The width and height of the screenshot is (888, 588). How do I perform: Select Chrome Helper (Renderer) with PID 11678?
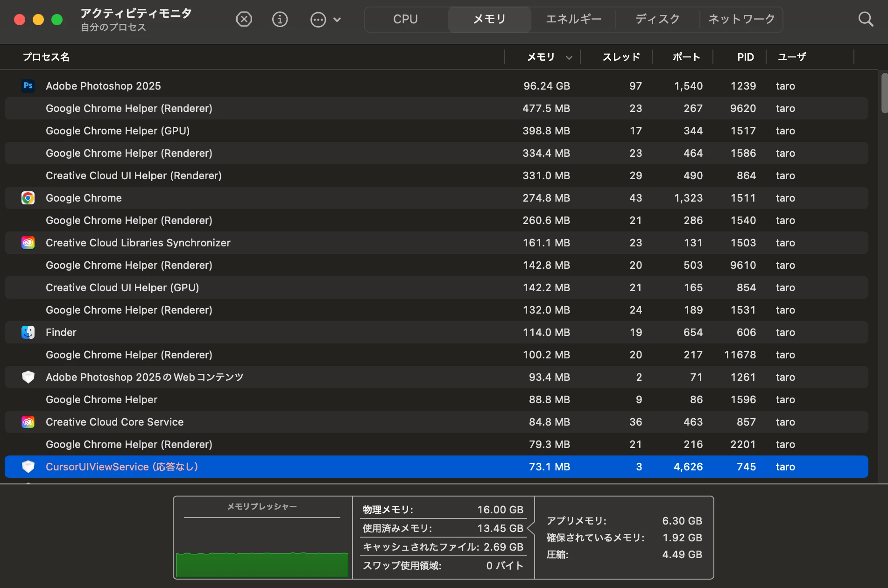[437, 355]
